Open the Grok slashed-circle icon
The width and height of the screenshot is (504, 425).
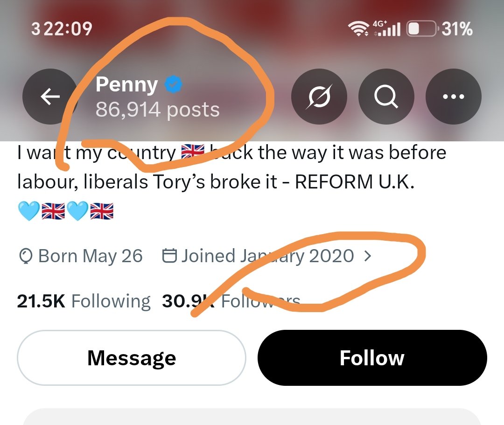click(x=319, y=97)
